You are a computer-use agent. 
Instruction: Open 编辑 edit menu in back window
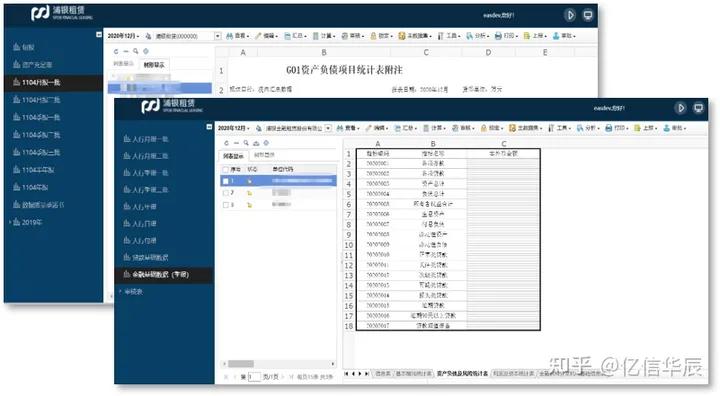click(267, 35)
